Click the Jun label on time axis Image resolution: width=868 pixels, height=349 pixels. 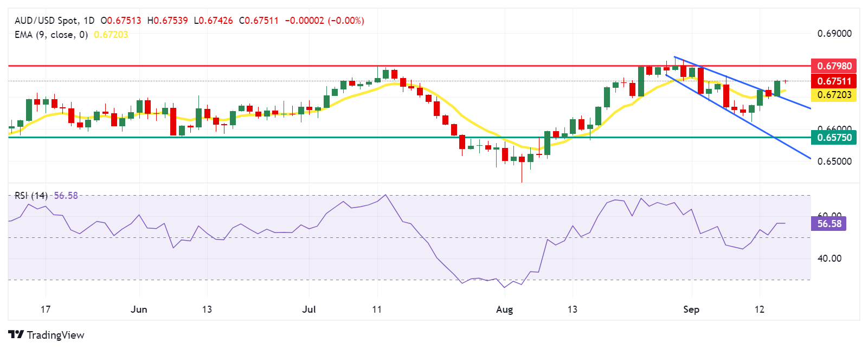(139, 309)
